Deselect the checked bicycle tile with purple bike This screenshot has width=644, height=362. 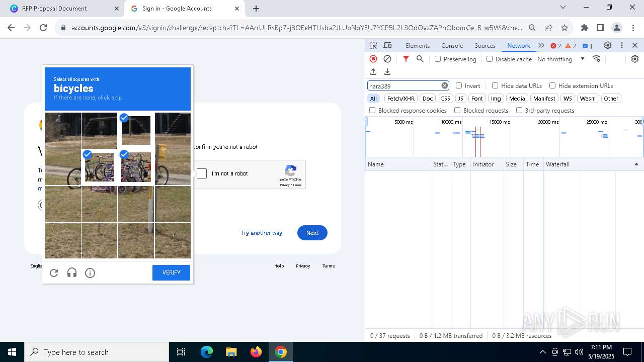pos(136,167)
